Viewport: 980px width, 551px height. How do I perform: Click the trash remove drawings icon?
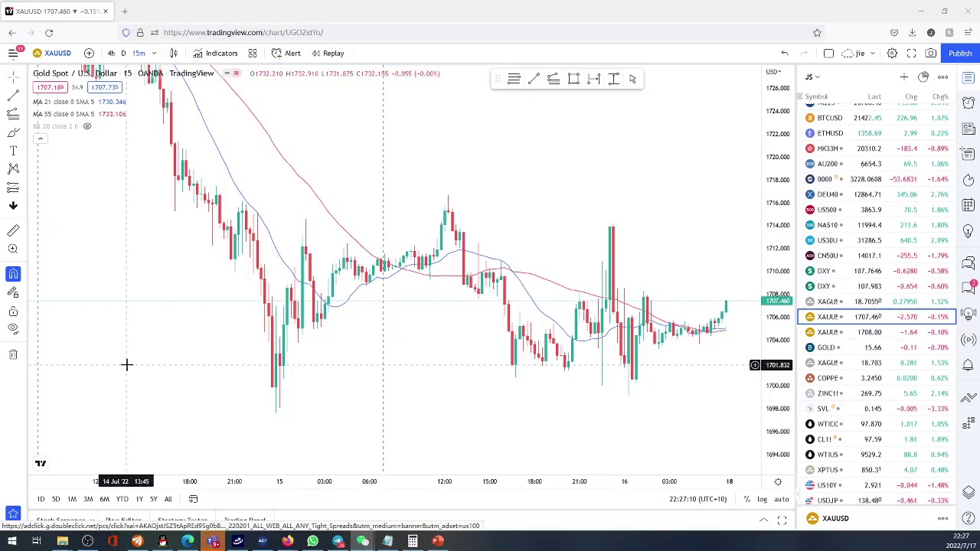point(13,354)
